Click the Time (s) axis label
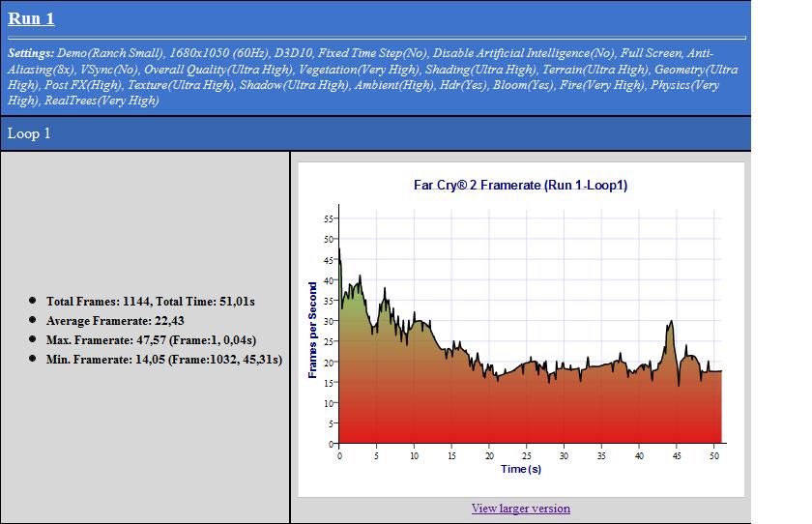Screen dimensions: 812x524 [521, 469]
